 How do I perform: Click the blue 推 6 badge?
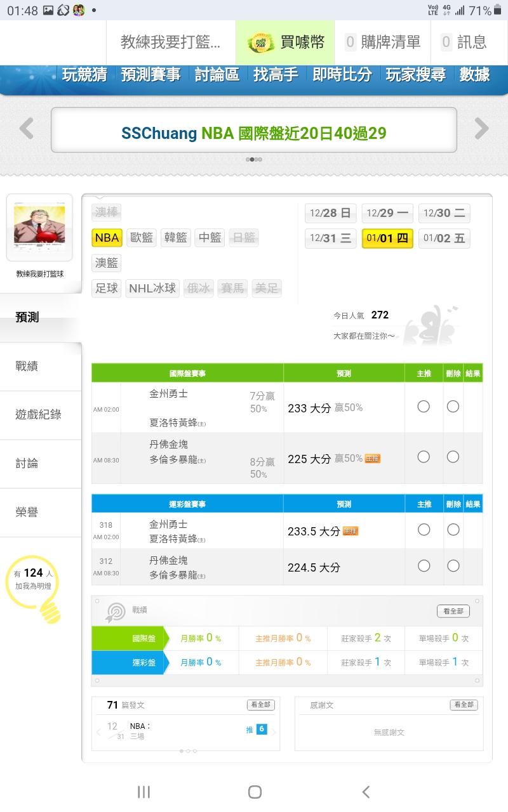click(x=260, y=730)
